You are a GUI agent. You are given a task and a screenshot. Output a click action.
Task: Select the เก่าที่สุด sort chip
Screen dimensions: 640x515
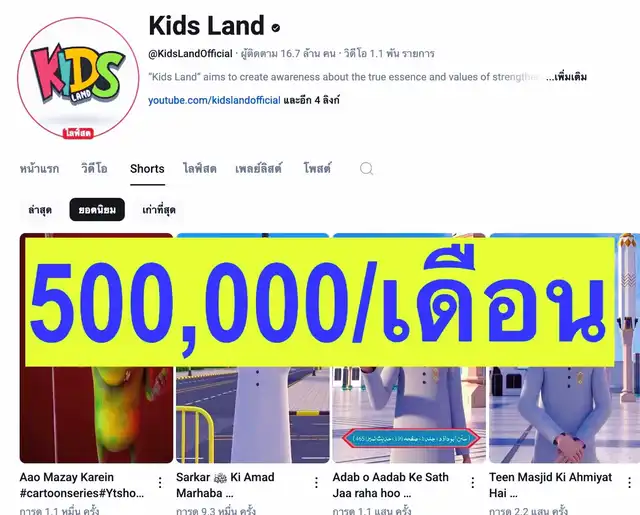pos(159,210)
